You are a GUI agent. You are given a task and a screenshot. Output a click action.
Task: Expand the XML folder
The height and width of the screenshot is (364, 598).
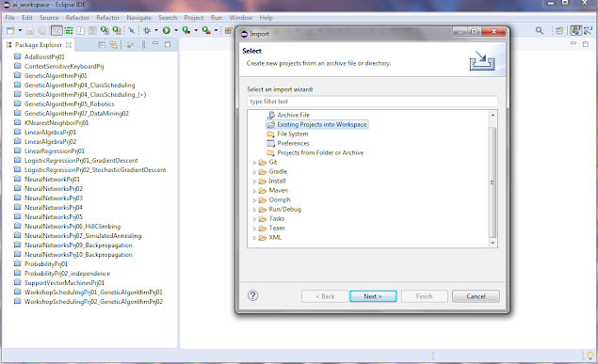tap(255, 238)
